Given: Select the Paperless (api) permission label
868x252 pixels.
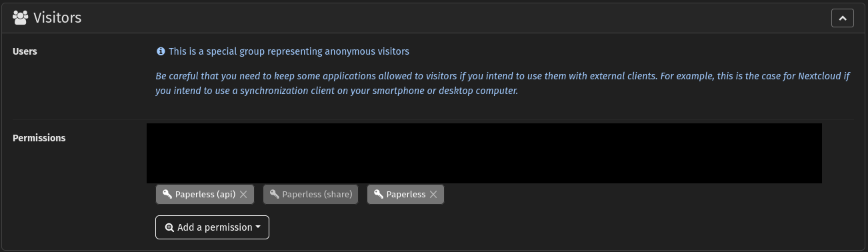Looking at the screenshot, I should (x=205, y=195).
